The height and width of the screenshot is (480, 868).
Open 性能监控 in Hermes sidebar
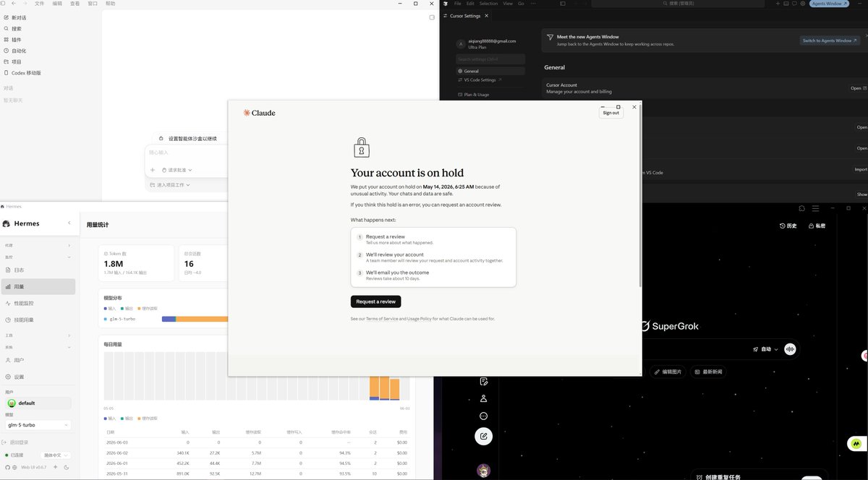coord(38,303)
